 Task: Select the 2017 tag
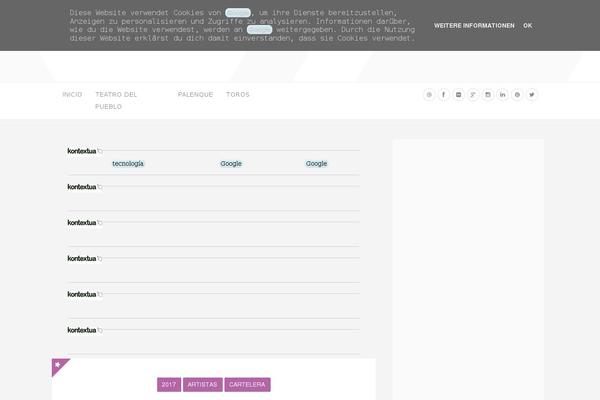169,385
